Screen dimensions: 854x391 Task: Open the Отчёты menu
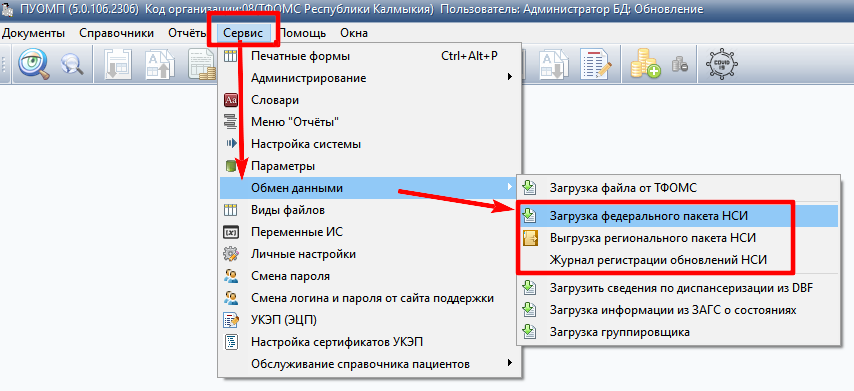[x=186, y=33]
